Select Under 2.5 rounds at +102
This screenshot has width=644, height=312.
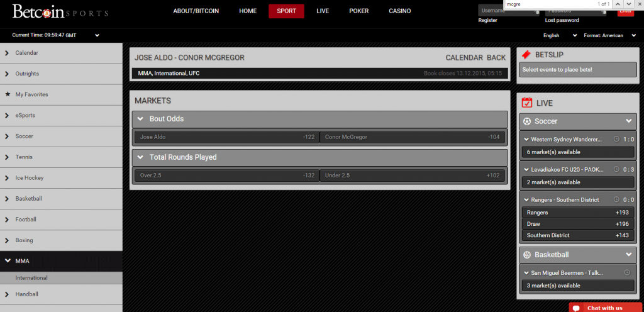click(x=413, y=175)
